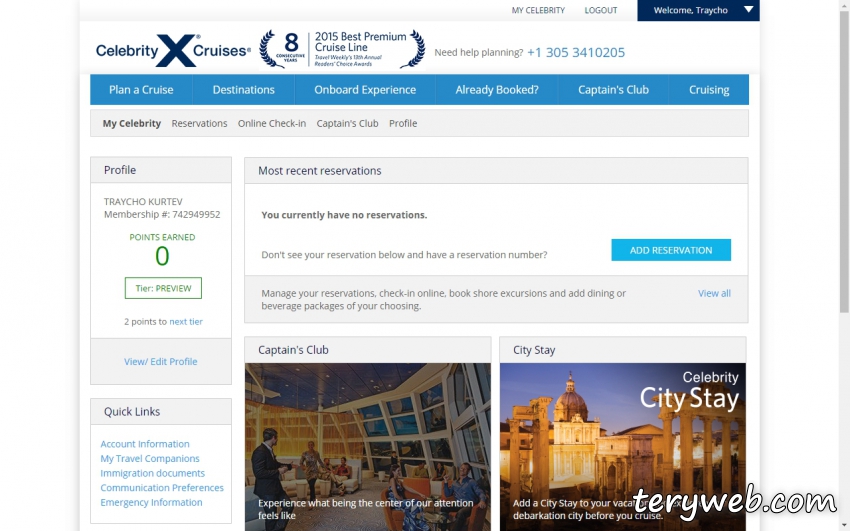Click the 2015 Best Premium Cruise Line badge
The image size is (850, 531).
[x=342, y=49]
